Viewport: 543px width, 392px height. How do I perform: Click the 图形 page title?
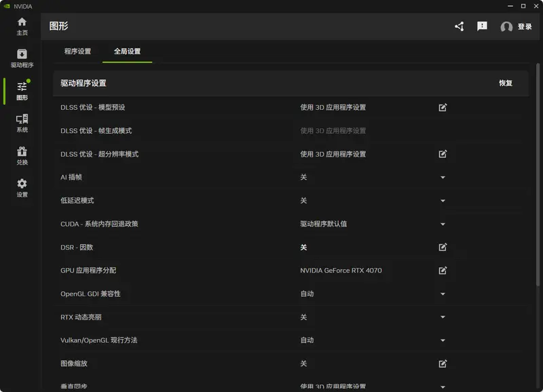coord(58,26)
